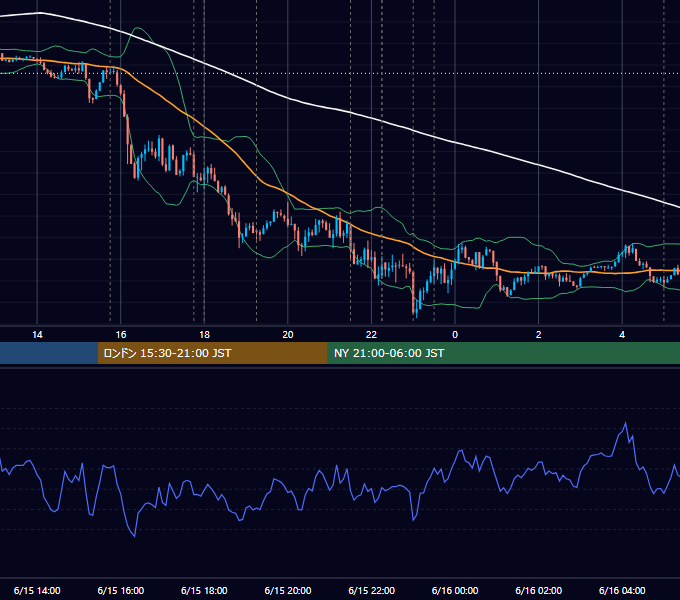
Task: Click the 6/15 14:00 date label
Action: (x=37, y=590)
